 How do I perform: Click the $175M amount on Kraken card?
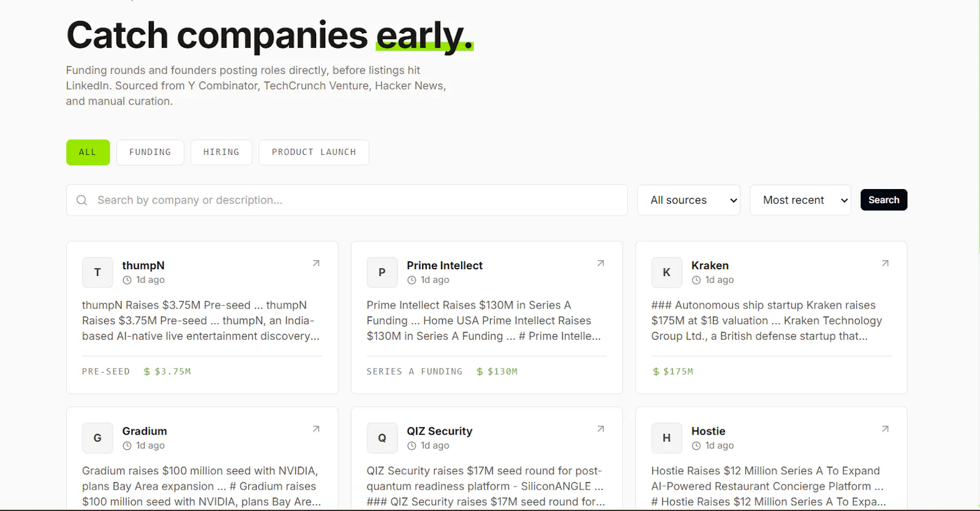tap(673, 371)
